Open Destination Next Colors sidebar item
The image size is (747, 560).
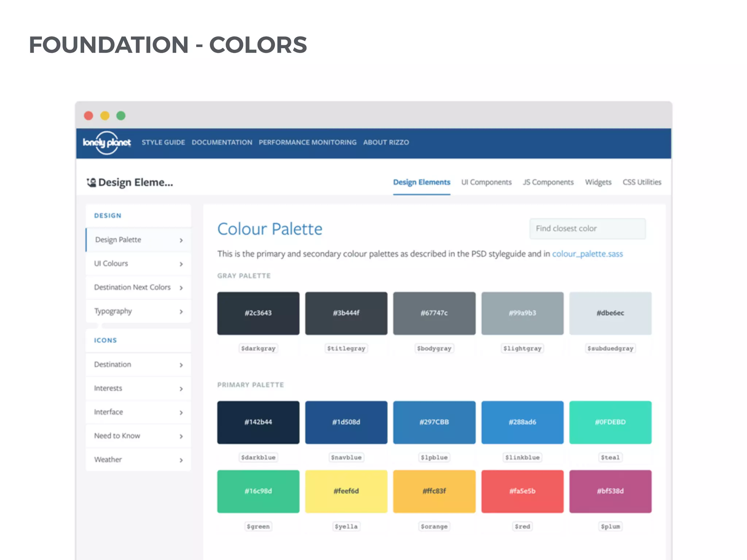(x=138, y=287)
